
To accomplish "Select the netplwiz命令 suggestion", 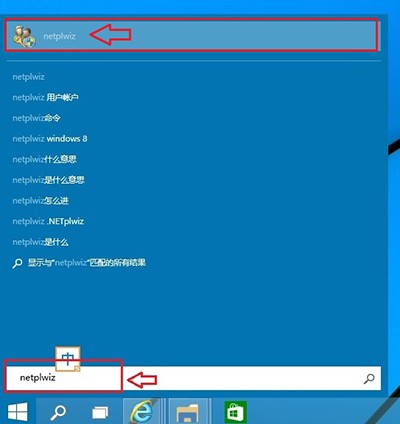I will click(x=36, y=118).
